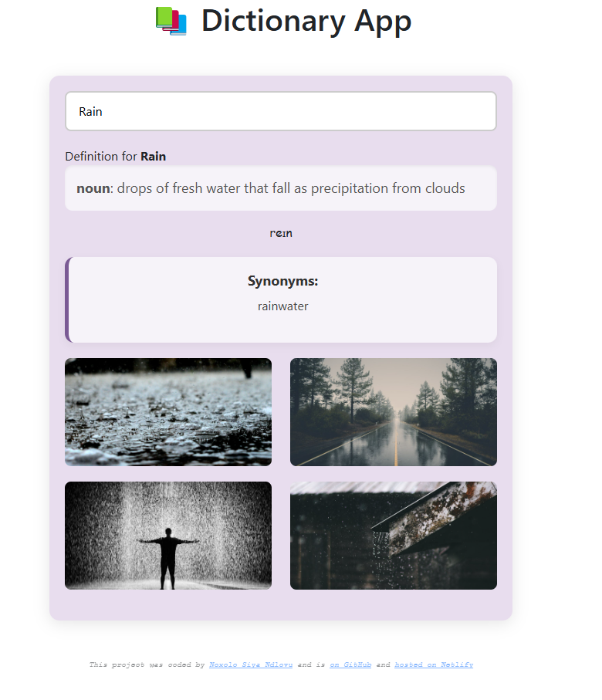The width and height of the screenshot is (602, 700).
Task: Open the wet forest road photo
Action: (x=394, y=412)
